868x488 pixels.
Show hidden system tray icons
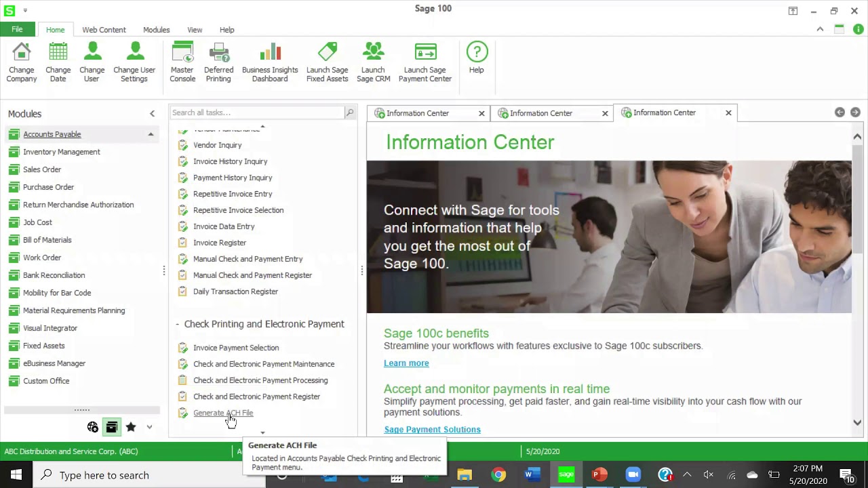pos(687,474)
